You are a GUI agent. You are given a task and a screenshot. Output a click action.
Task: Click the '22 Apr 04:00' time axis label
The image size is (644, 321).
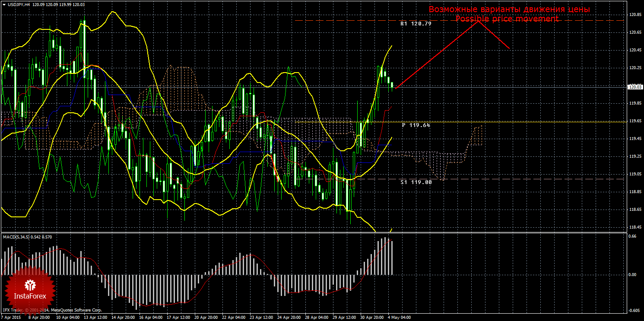point(234,318)
